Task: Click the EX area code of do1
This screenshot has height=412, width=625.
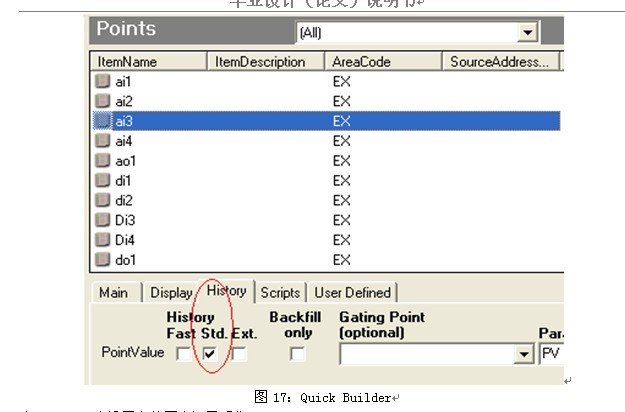Action: click(342, 260)
